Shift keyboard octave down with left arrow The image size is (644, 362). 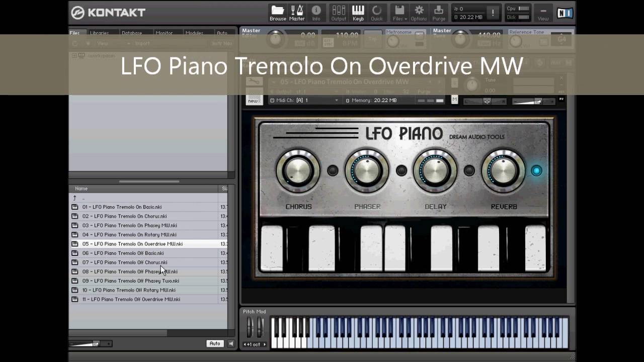[246, 344]
